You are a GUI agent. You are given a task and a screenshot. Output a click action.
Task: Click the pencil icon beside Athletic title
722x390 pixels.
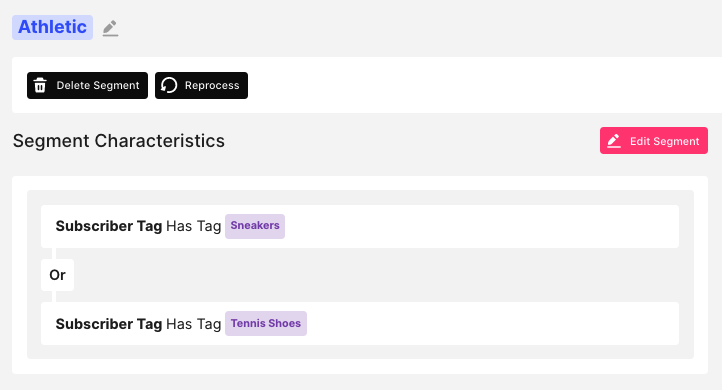(x=110, y=28)
